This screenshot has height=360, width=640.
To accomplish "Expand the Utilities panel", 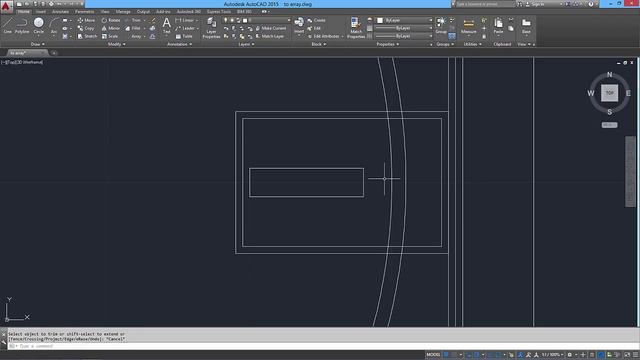I will [x=472, y=44].
